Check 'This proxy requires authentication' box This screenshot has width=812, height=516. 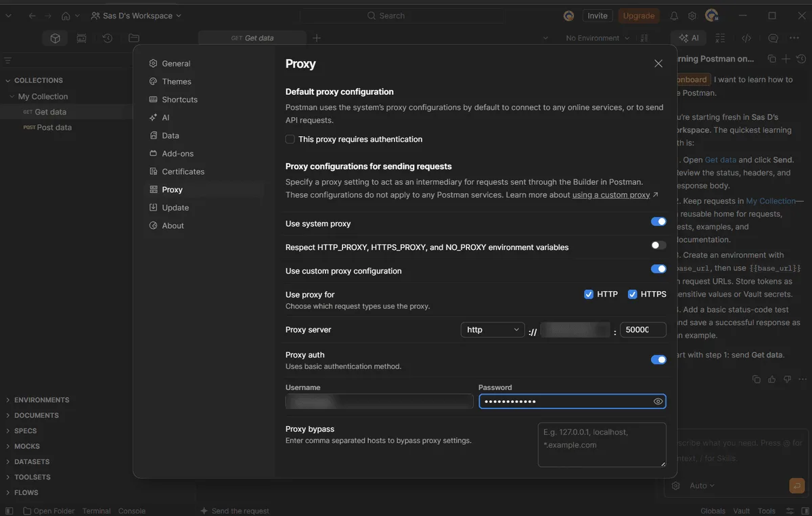coord(290,139)
